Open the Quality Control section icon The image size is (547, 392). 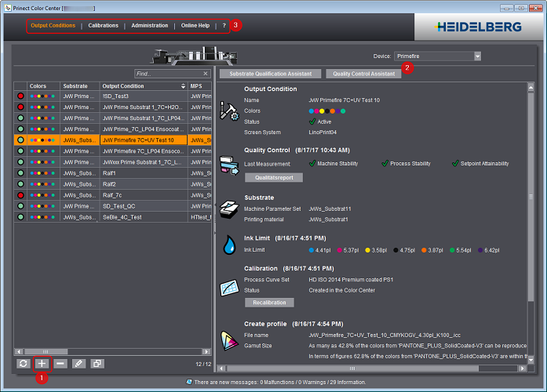(x=229, y=165)
